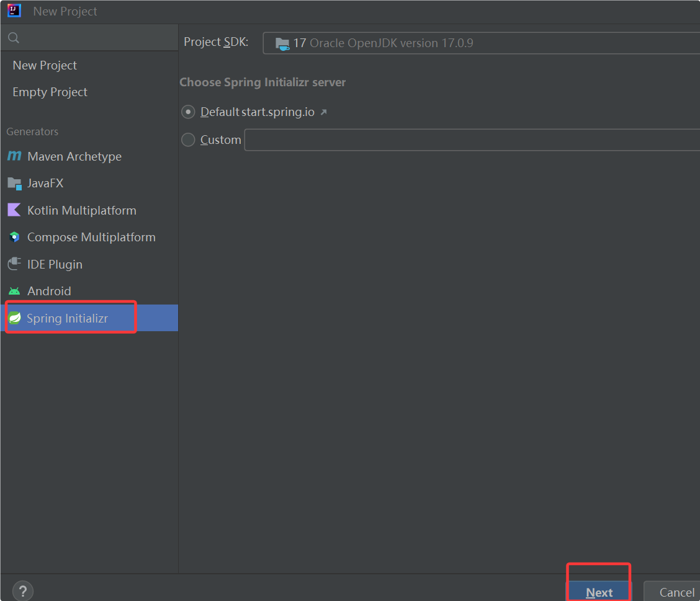Click the 'Generators' section label
This screenshot has height=601, width=700.
coord(32,131)
